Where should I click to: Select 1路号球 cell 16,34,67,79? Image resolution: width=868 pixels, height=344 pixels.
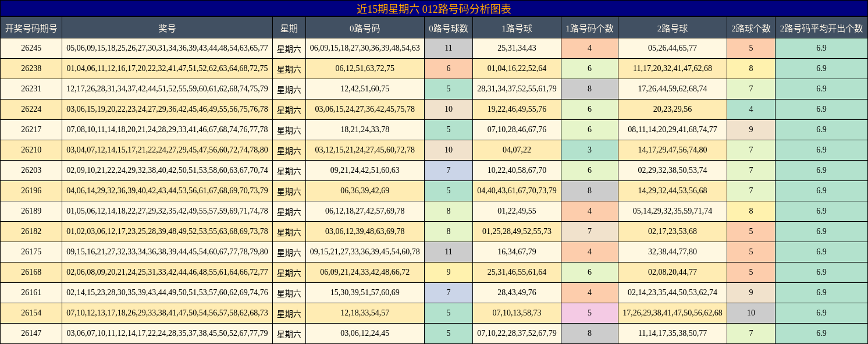(517, 252)
